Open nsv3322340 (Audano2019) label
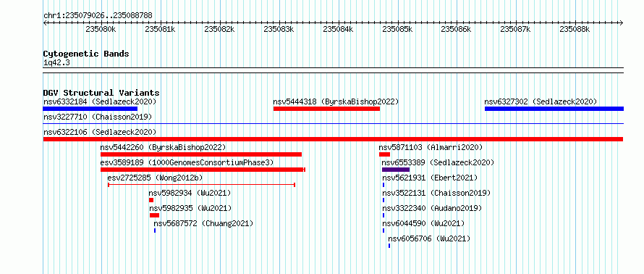The width and height of the screenshot is (644, 274). [x=432, y=208]
